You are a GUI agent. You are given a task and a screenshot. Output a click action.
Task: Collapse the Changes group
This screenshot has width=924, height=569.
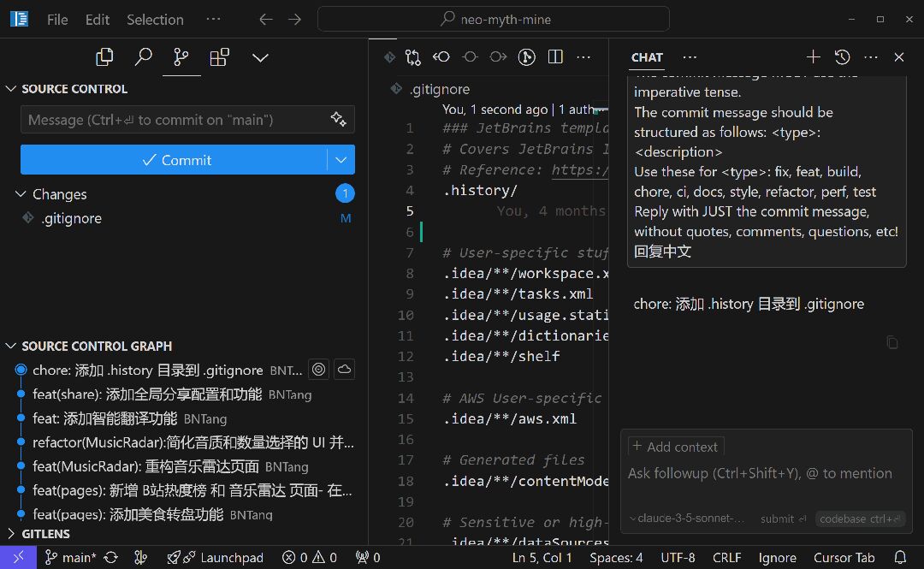(x=21, y=194)
